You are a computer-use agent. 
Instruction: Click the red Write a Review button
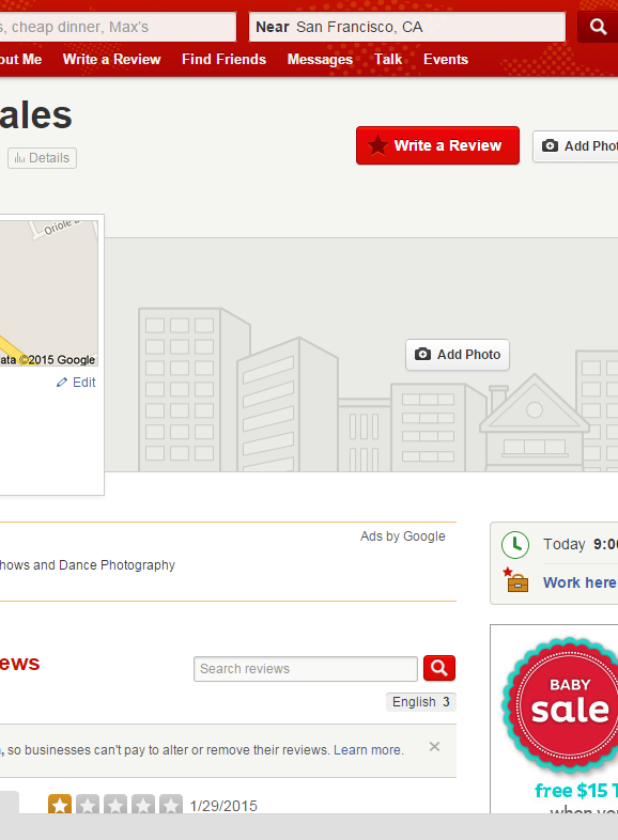coord(438,145)
